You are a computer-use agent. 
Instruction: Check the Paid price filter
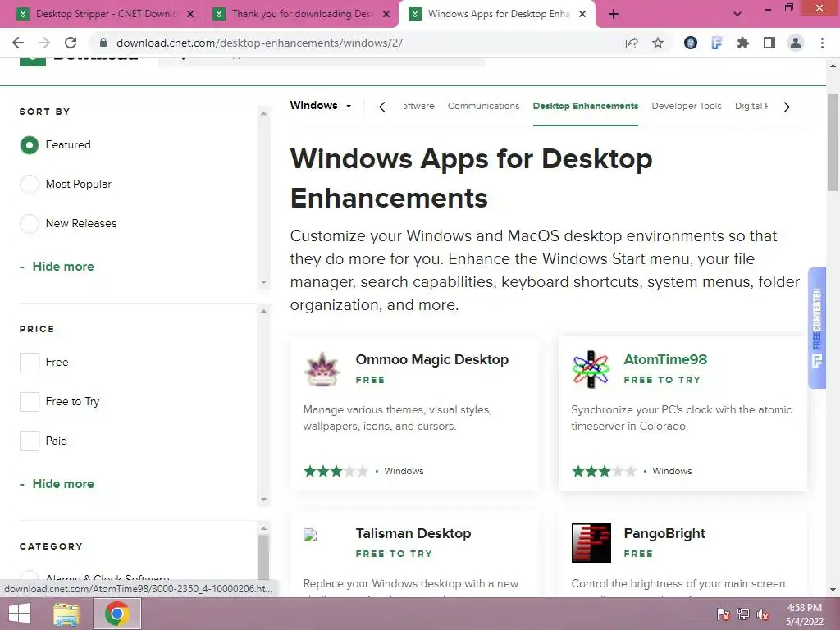[x=30, y=441]
